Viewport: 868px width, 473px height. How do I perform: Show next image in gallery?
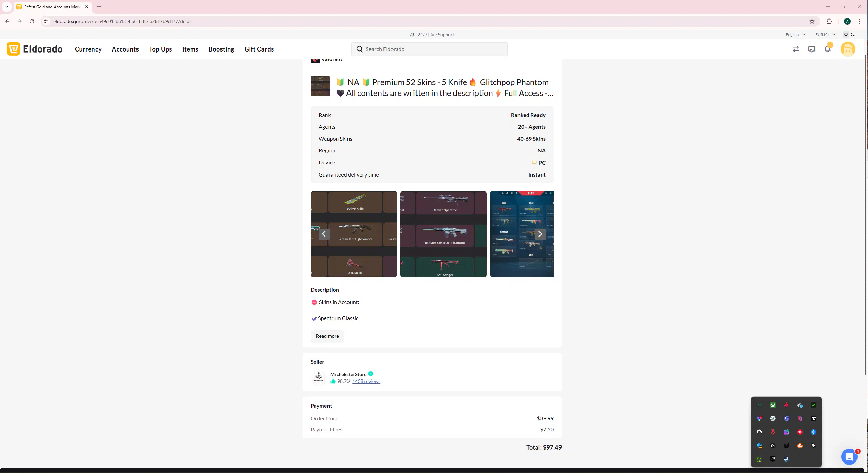coord(540,234)
